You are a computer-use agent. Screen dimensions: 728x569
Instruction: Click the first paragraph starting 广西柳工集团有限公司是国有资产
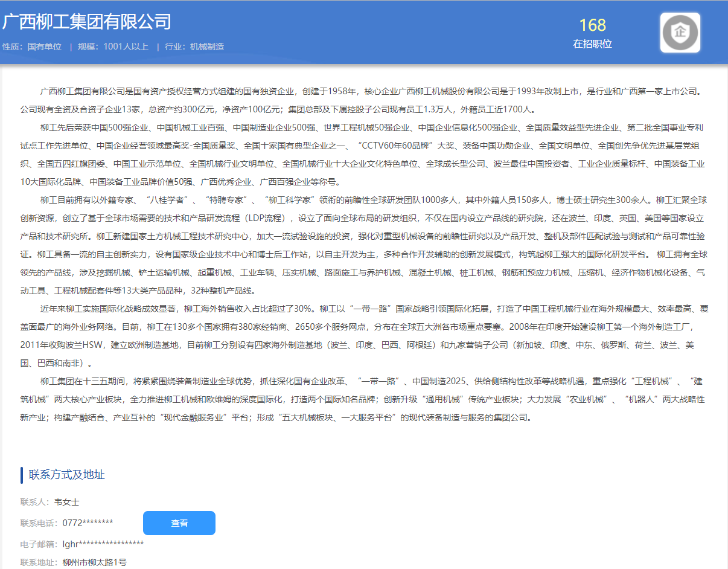(364, 100)
